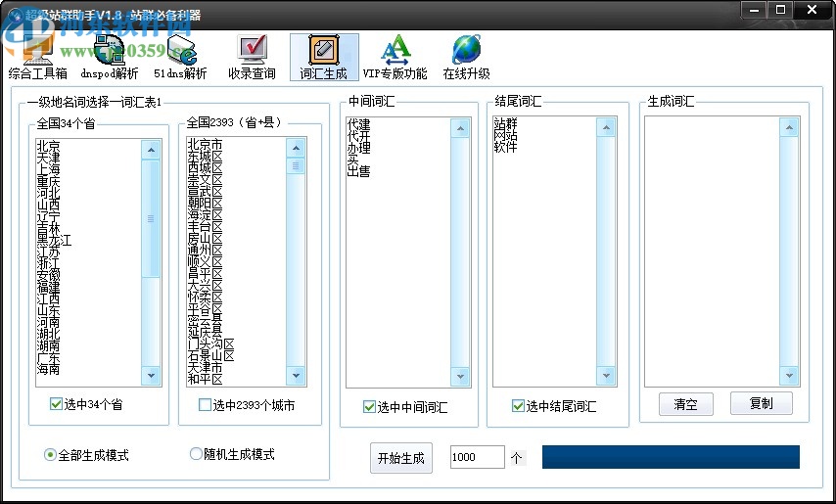Click 清空 to clear generated words

(x=685, y=404)
